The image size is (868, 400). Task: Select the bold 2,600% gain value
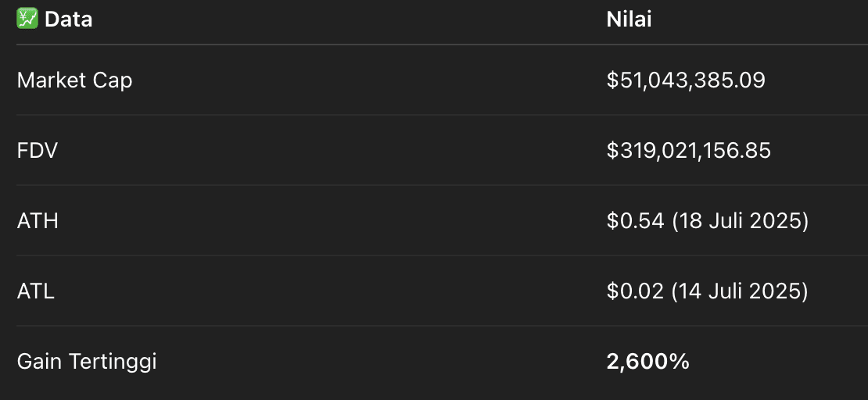point(648,362)
